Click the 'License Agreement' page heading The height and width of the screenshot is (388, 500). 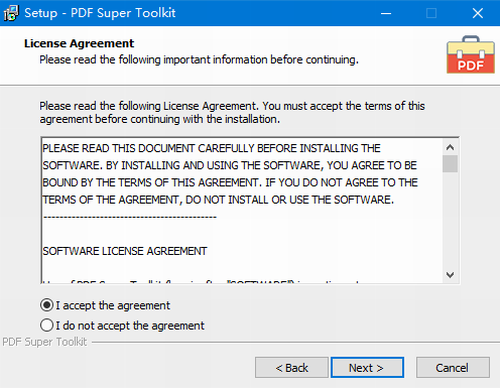pyautogui.click(x=79, y=43)
